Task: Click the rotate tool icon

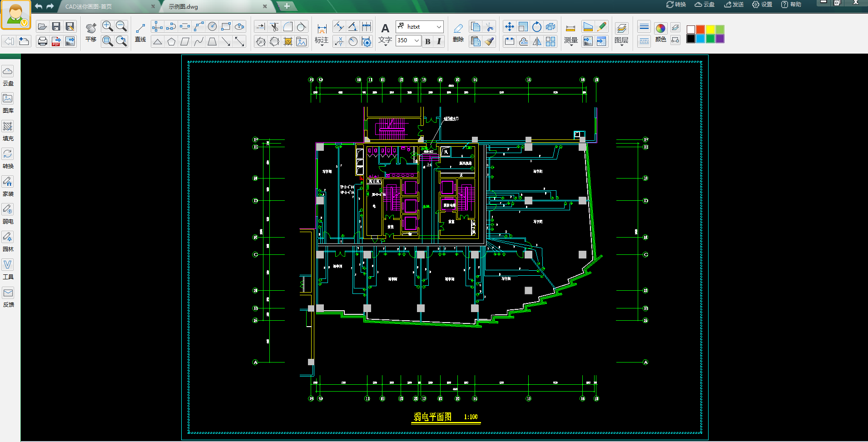Action: (x=537, y=27)
